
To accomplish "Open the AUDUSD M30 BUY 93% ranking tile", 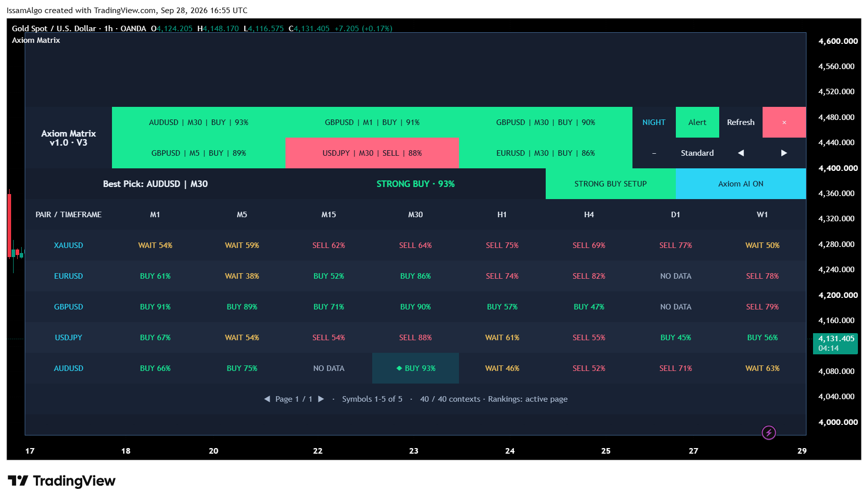I will (x=199, y=122).
